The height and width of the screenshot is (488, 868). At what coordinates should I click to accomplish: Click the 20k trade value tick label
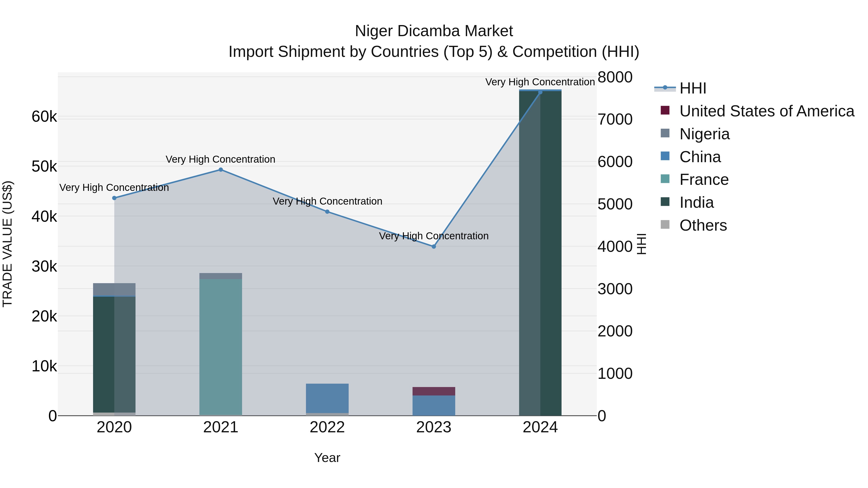coord(44,316)
